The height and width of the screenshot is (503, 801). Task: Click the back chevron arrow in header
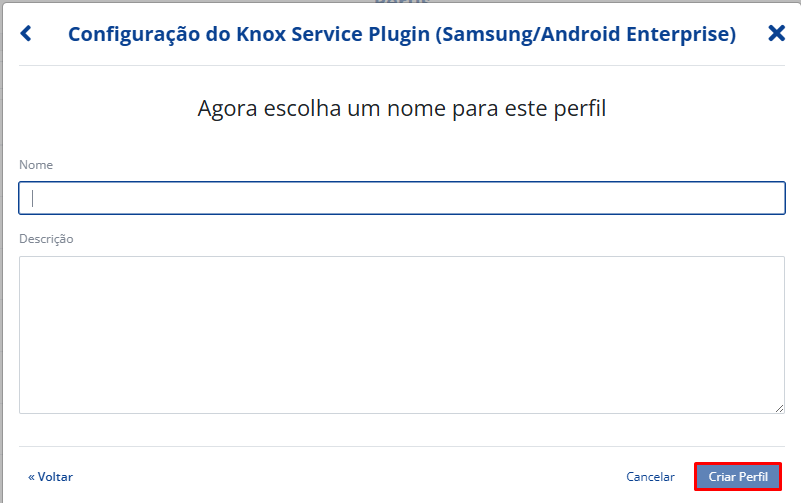pos(26,34)
